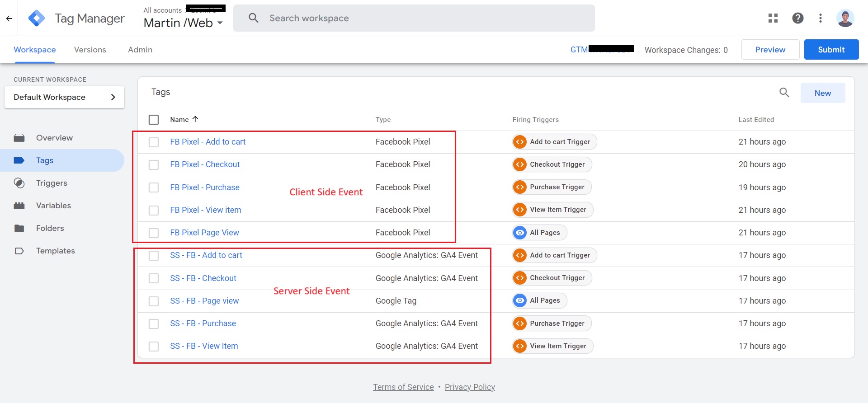Check the SS - FB - Purchase row
The image size is (868, 403).
[x=154, y=324]
